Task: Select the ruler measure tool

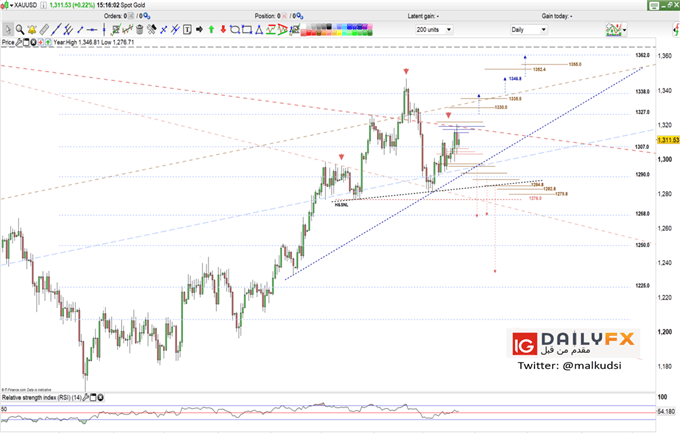Action: [x=44, y=29]
